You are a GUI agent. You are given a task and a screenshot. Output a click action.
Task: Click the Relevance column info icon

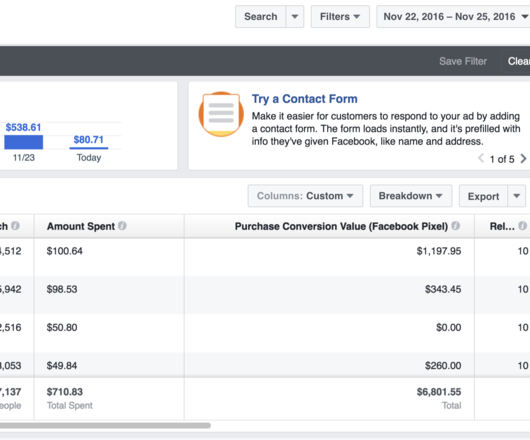pyautogui.click(x=523, y=226)
